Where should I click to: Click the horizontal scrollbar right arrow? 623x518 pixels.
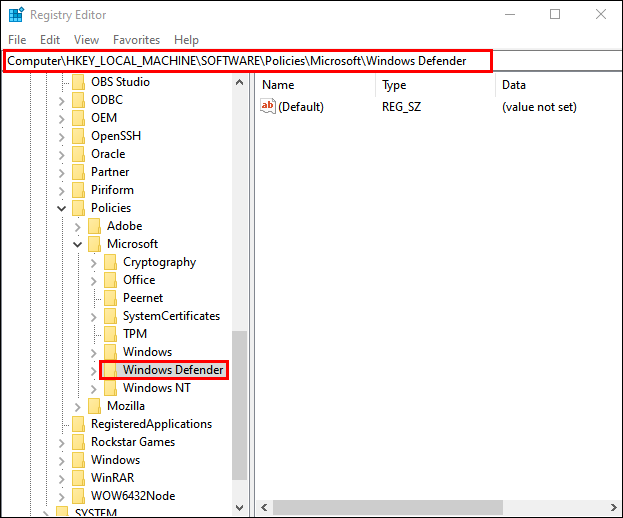[614, 507]
